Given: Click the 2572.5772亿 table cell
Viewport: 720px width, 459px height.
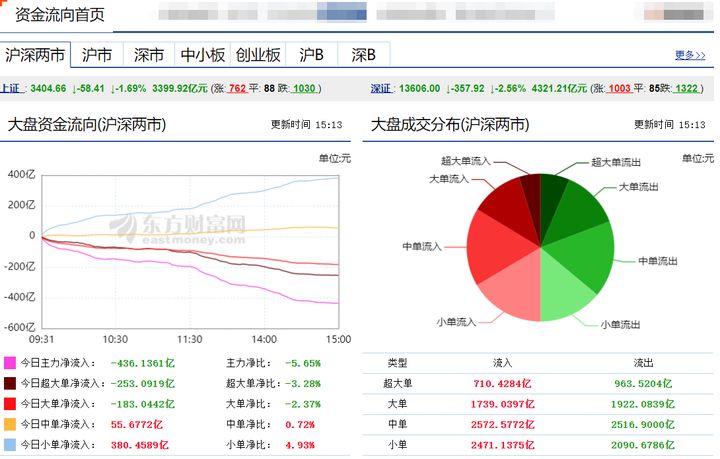Looking at the screenshot, I should pos(502,424).
